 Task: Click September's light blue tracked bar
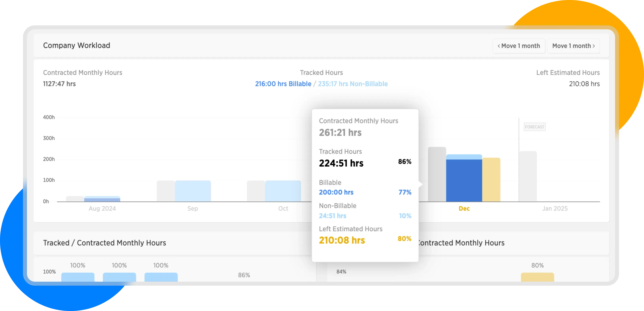(193, 191)
